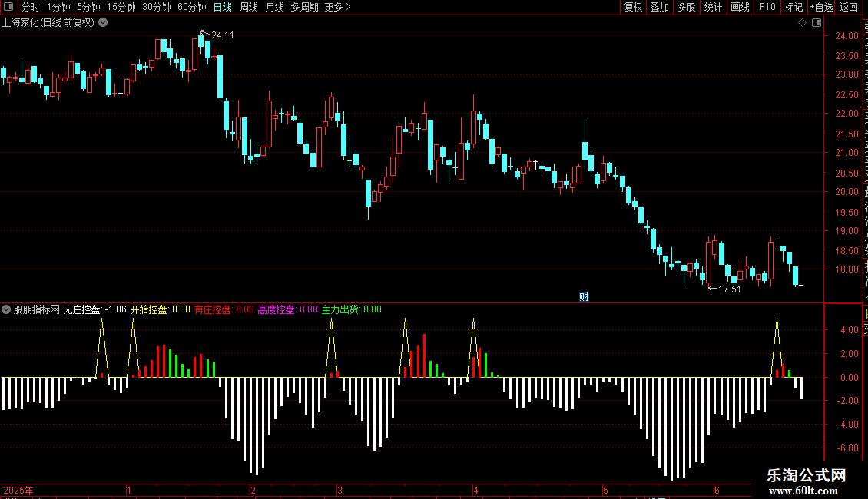
Task: Select the 30分钟 period tab
Action: 157,7
